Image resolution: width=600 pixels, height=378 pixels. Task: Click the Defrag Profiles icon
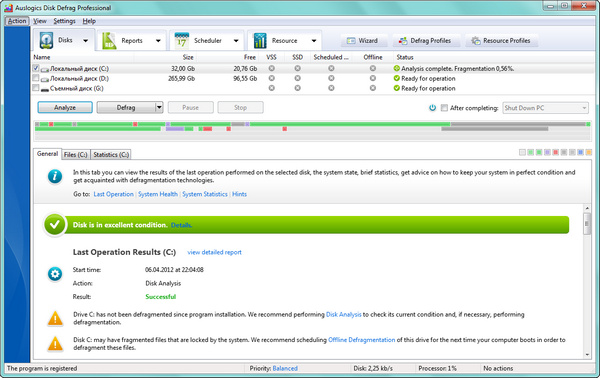point(403,41)
